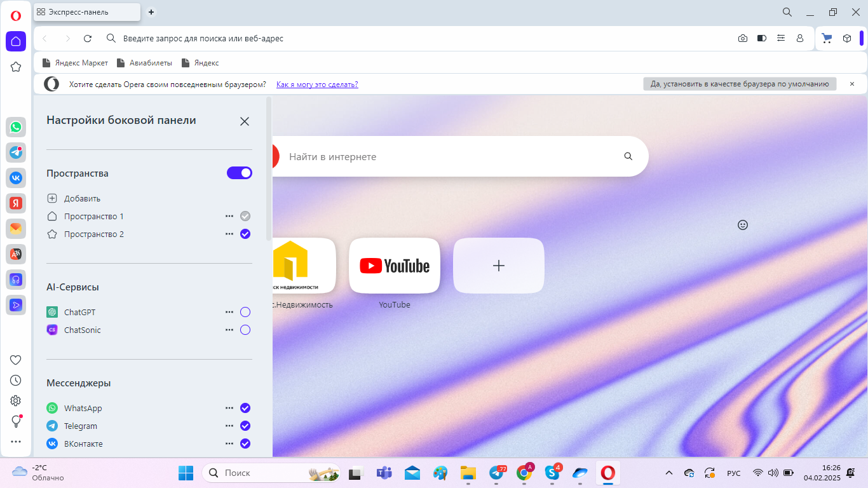Open the shopping cart icon in toolbar

click(827, 39)
